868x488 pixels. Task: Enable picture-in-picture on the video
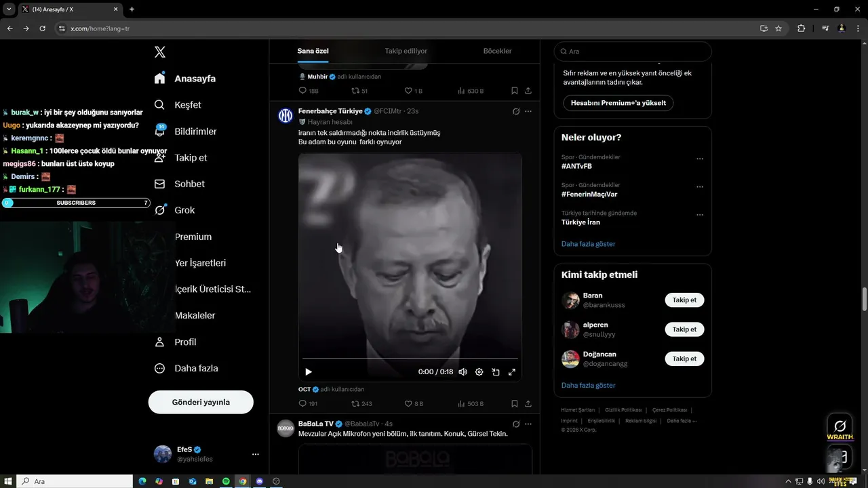[x=496, y=371]
